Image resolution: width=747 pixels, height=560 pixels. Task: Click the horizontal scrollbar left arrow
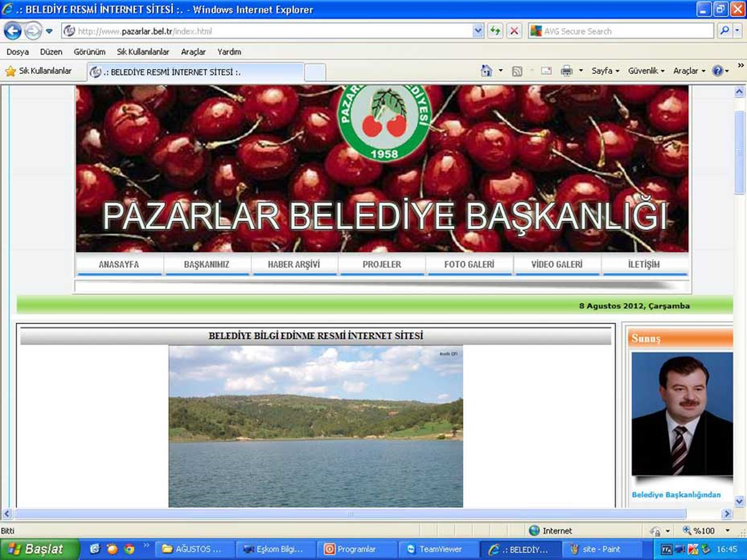point(8,515)
